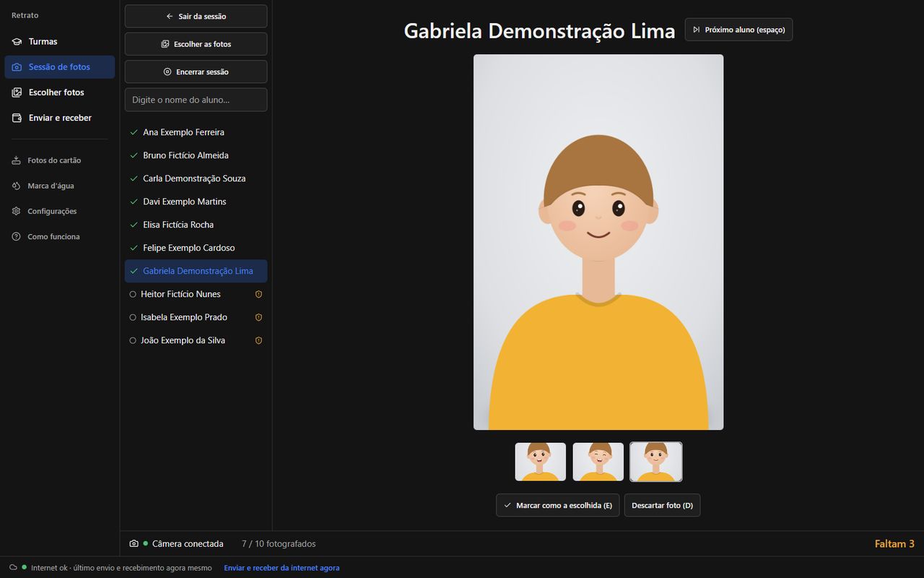Click the 7 / 10 fotografados counter
Viewport: 924px width, 578px height.
pyautogui.click(x=279, y=544)
